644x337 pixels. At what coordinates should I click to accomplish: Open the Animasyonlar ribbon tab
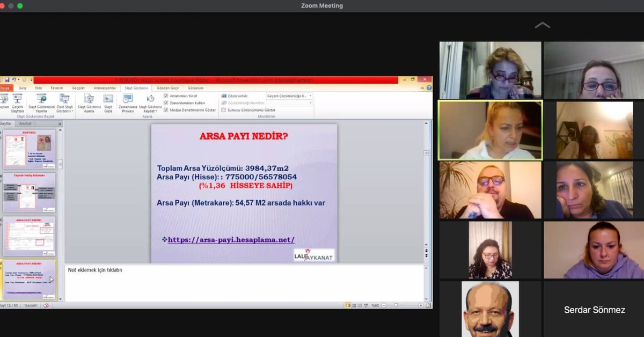coord(105,88)
